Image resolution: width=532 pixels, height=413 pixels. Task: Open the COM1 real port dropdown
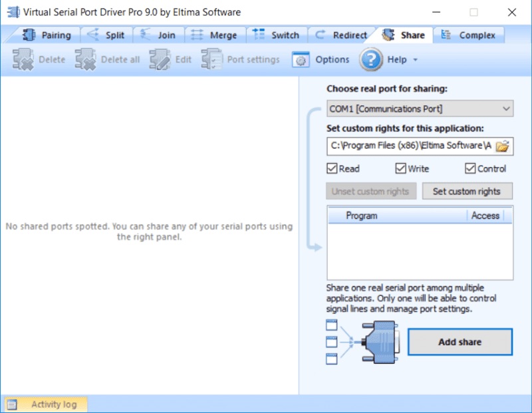[x=420, y=108]
